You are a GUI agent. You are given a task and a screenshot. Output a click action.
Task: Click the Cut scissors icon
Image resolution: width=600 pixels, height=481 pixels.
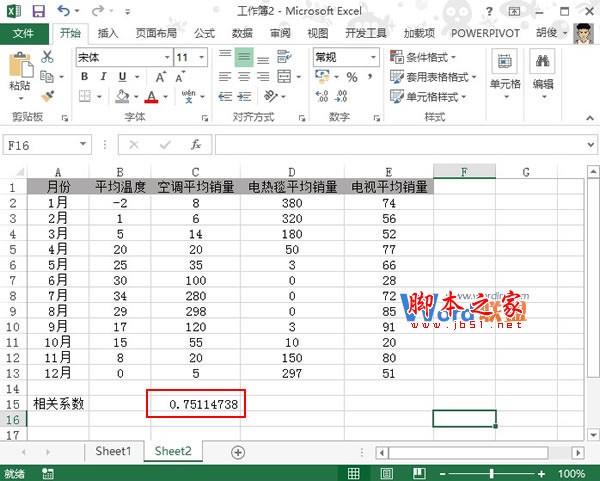click(x=47, y=57)
